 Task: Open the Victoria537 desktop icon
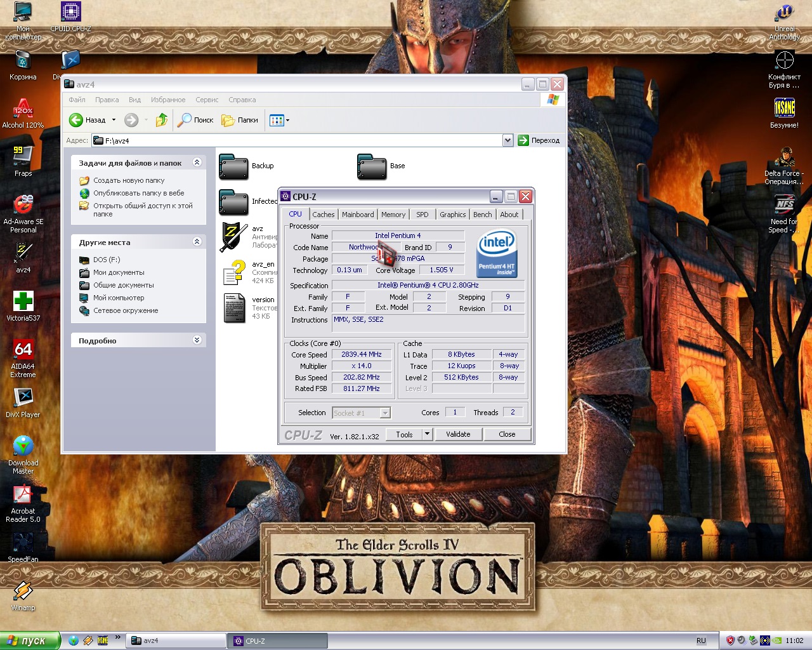pyautogui.click(x=23, y=301)
